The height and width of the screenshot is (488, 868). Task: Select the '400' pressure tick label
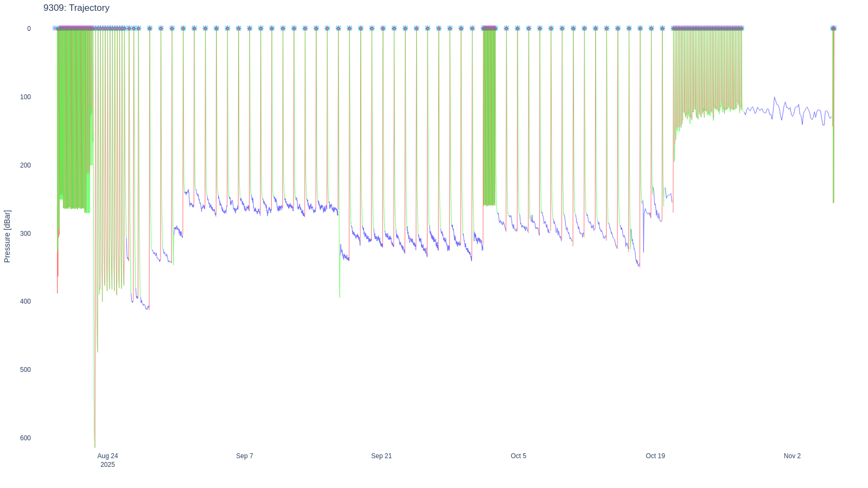point(25,301)
